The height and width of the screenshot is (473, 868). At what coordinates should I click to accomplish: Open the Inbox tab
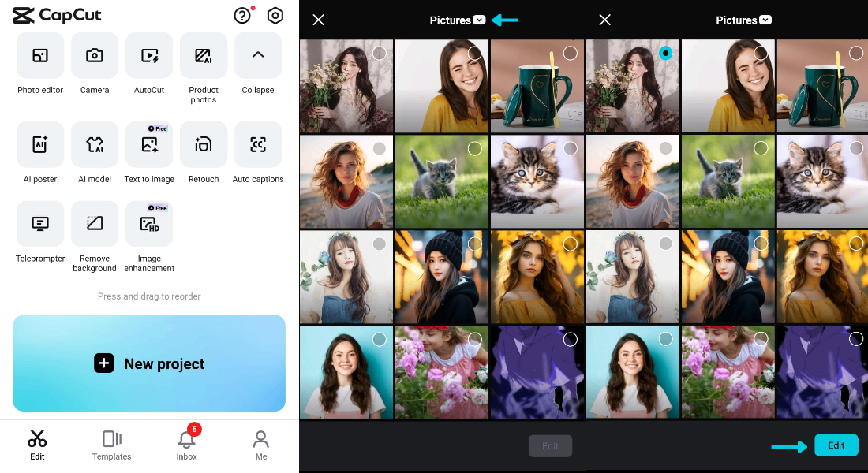click(186, 445)
